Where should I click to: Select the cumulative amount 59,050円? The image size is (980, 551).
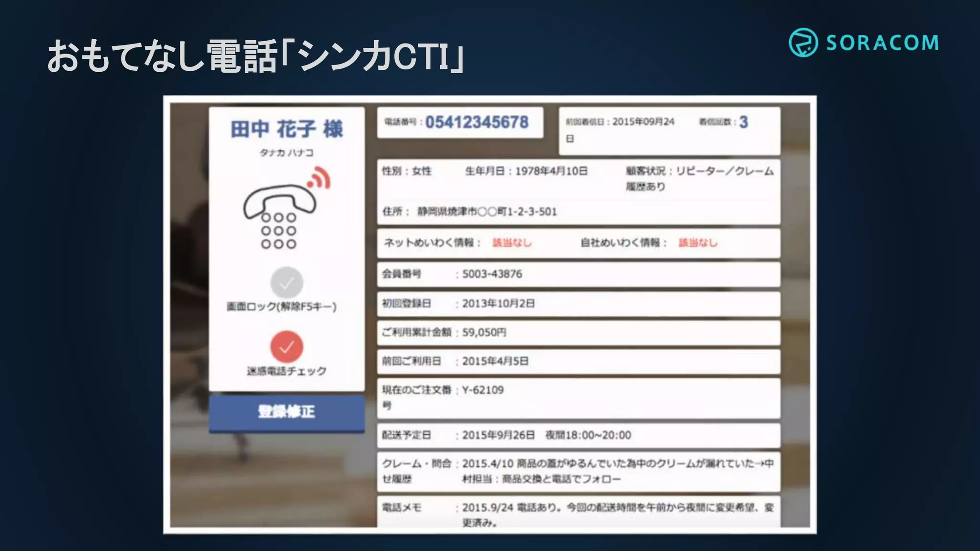(484, 332)
